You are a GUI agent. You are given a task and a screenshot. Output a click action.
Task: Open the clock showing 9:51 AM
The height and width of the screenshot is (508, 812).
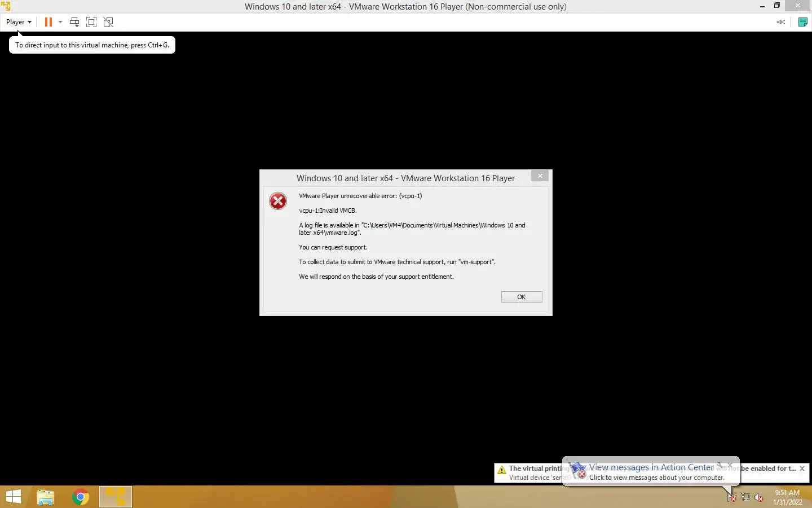[788, 497]
